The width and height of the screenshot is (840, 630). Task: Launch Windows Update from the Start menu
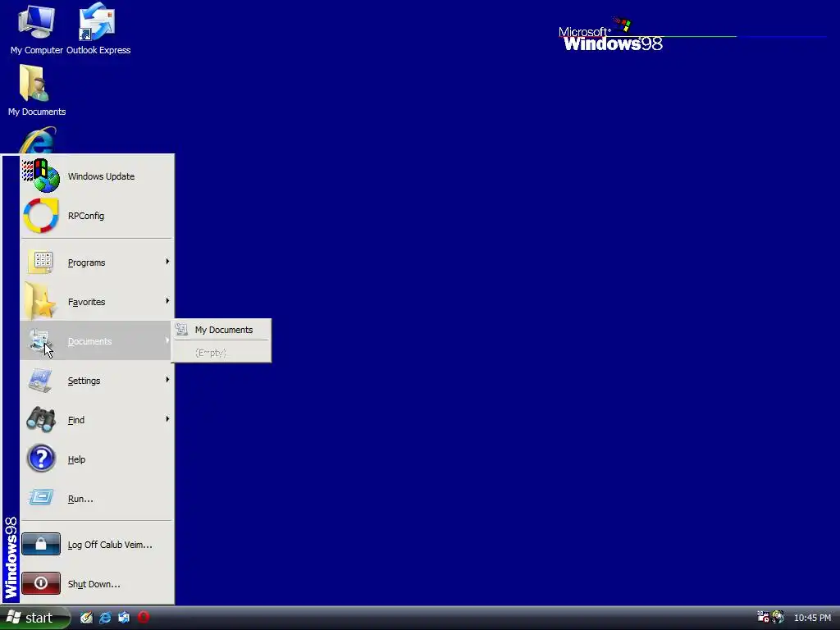click(x=97, y=176)
